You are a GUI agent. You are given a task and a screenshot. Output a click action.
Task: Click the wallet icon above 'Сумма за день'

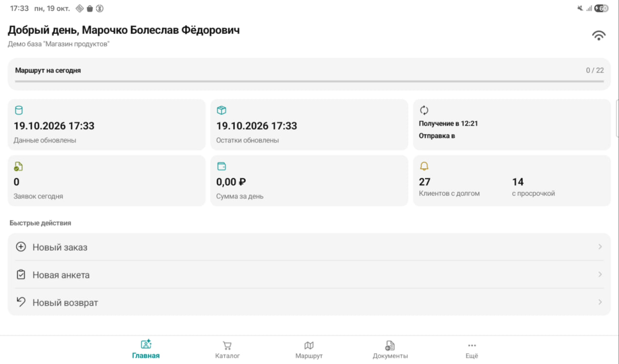click(221, 166)
